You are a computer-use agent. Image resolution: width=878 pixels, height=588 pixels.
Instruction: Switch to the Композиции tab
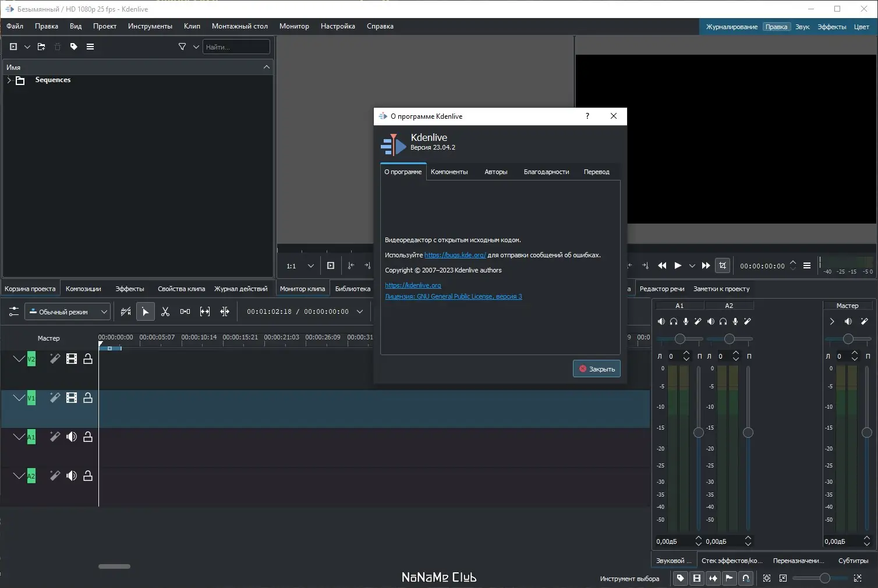83,289
